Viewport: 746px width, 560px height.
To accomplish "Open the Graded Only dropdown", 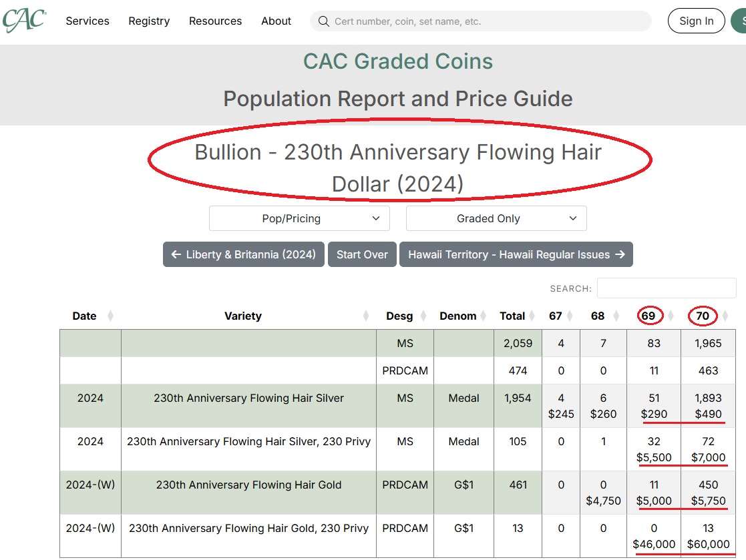I will click(496, 218).
